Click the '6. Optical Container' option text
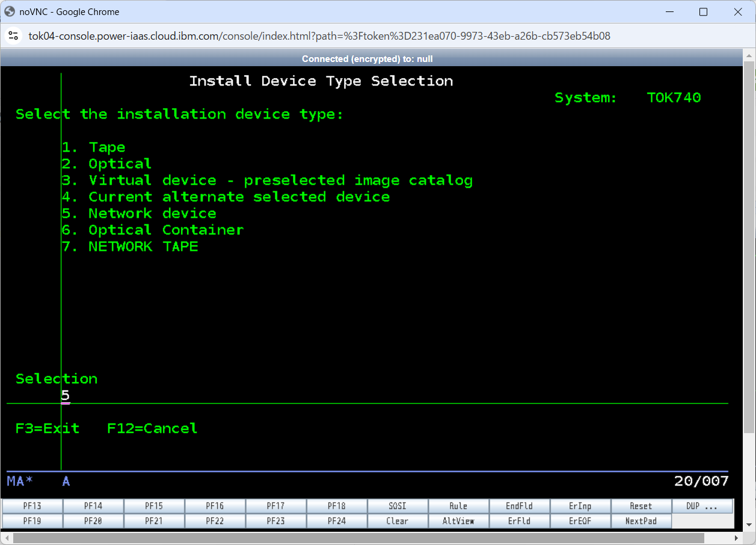 pyautogui.click(x=153, y=230)
